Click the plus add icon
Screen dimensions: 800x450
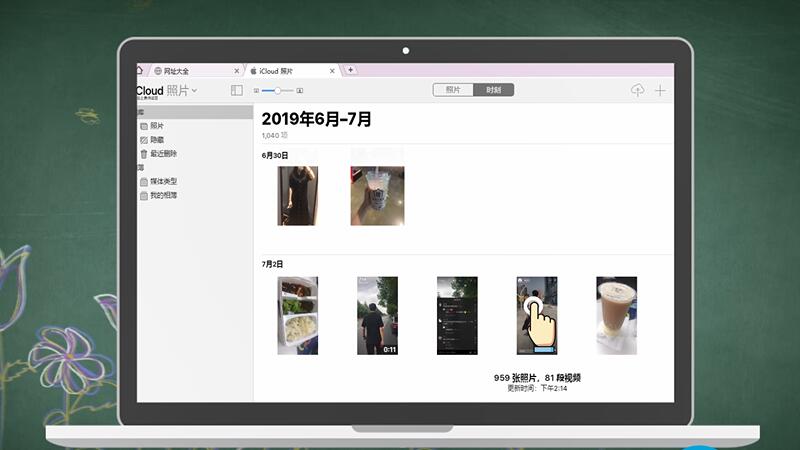point(660,91)
